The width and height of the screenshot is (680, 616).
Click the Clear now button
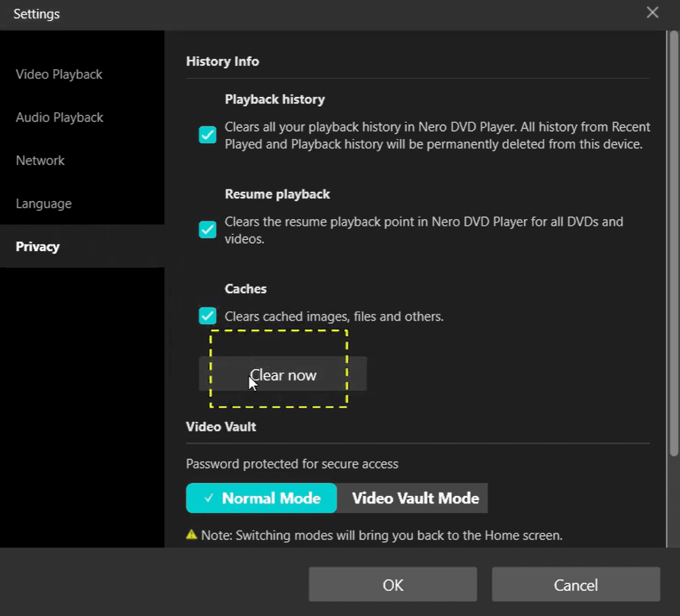point(283,374)
